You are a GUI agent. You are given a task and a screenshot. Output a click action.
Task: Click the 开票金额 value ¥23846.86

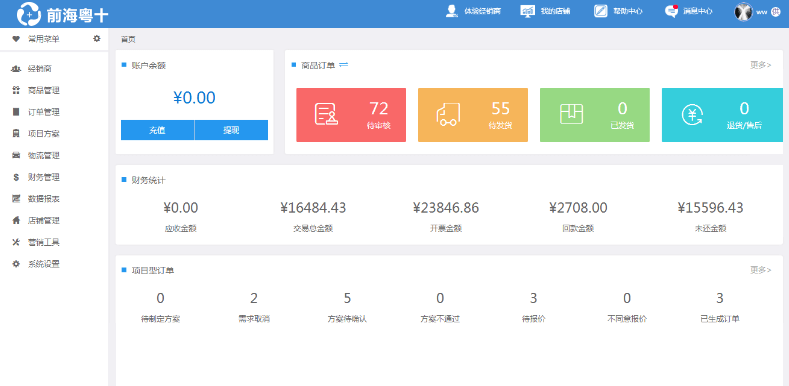tap(446, 207)
